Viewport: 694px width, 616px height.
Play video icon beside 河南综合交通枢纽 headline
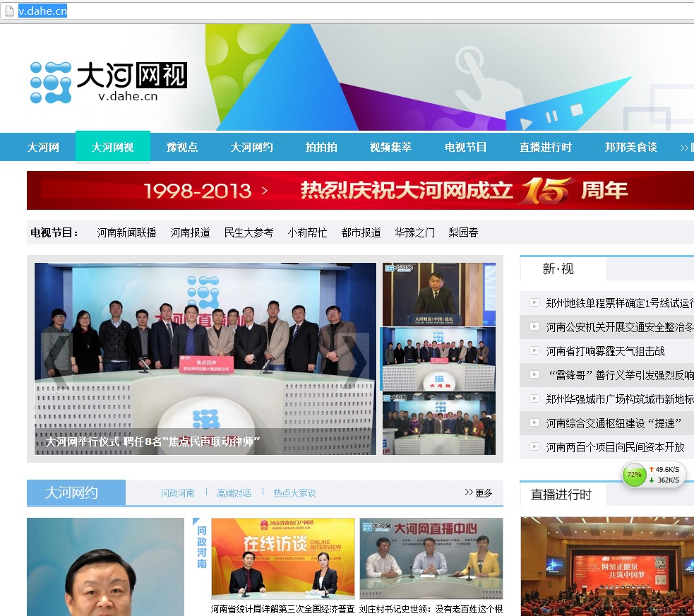[x=534, y=422]
